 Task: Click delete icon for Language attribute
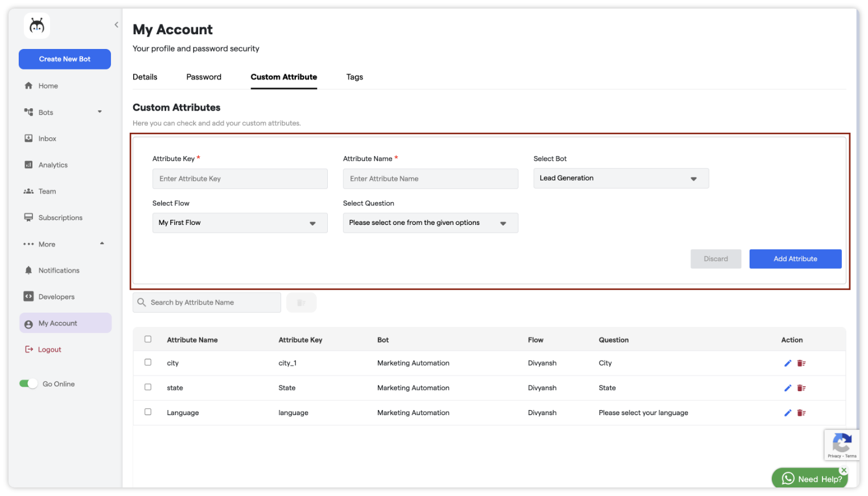click(801, 413)
